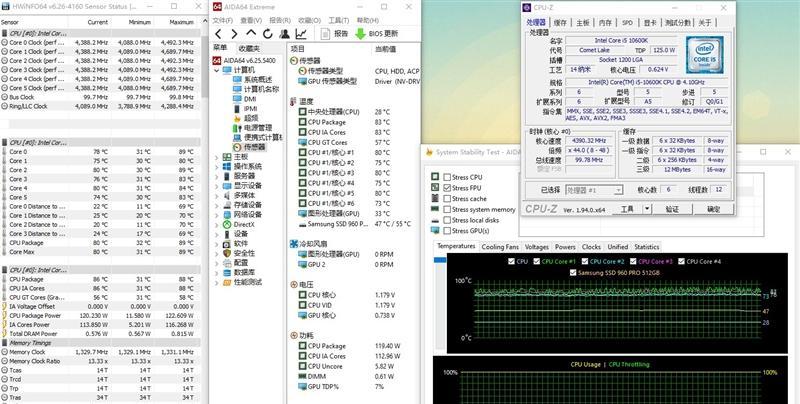Click 温度 thermometer icon in sensor list
The image size is (800, 404).
point(294,102)
